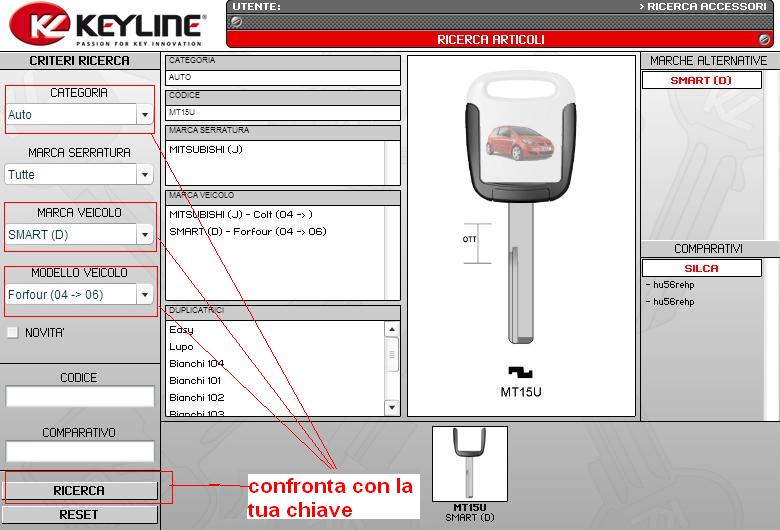Screen dimensions: 780x530
Task: Open the Categoria dropdown arrow
Action: (144, 114)
